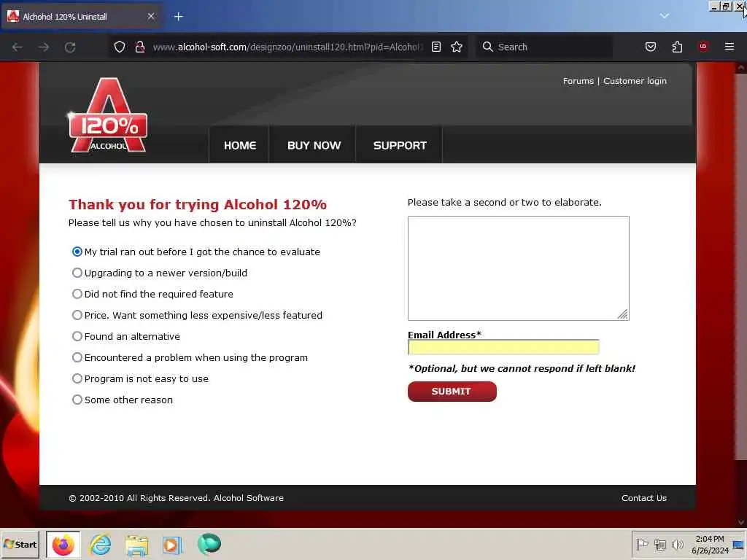
Task: Select the 'Price' reason radio button
Action: coord(77,315)
